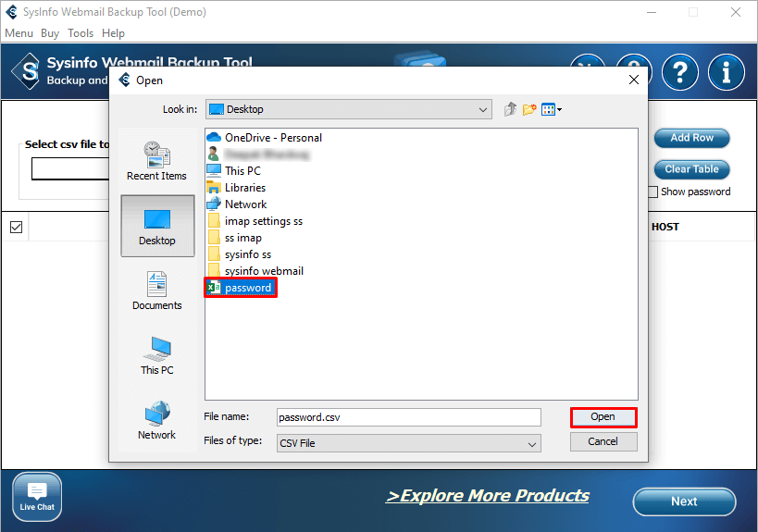Open the Help menu

tap(113, 33)
